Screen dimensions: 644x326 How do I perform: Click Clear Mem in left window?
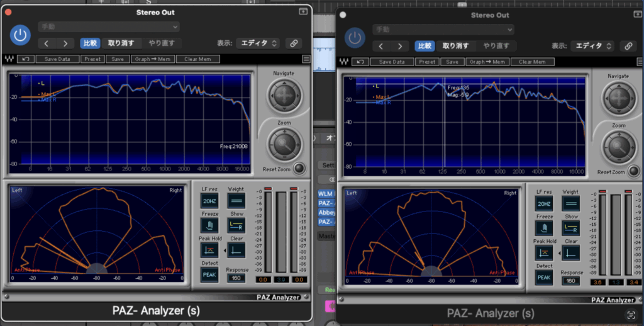197,59
